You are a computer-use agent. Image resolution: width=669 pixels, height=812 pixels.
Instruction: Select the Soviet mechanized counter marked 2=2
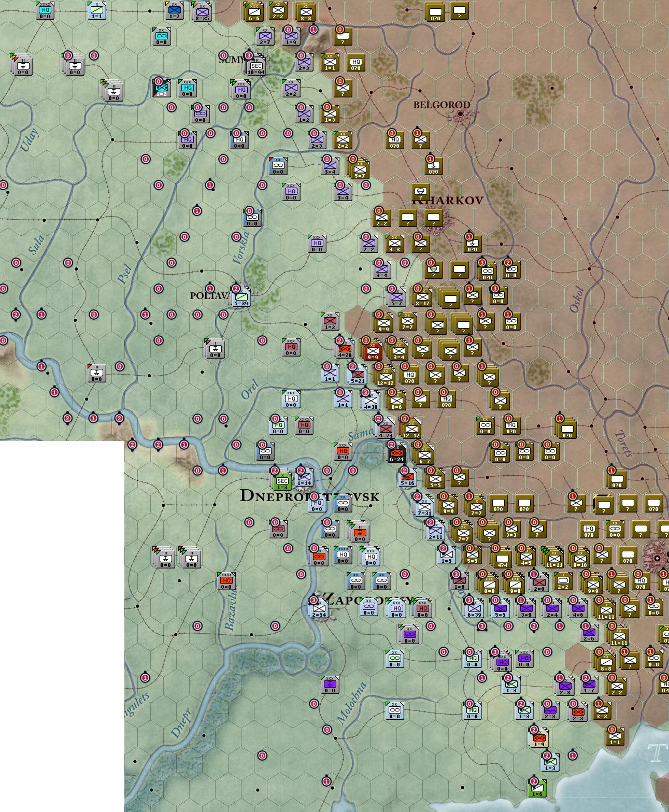[x=563, y=581]
